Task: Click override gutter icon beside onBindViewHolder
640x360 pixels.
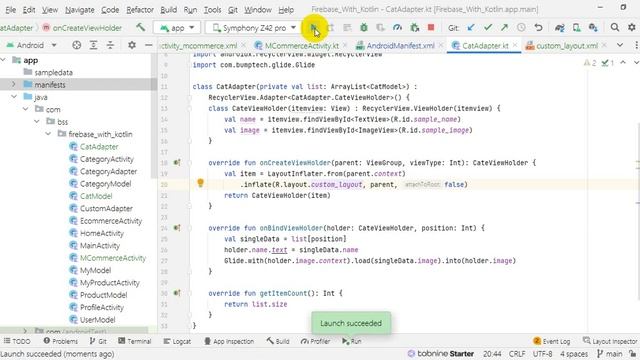Action: [177, 228]
